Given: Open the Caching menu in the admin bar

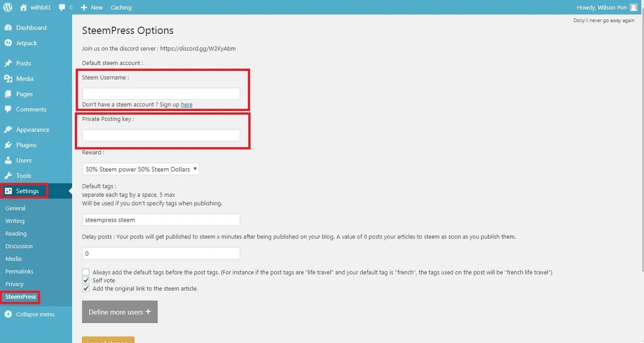Looking at the screenshot, I should point(121,8).
